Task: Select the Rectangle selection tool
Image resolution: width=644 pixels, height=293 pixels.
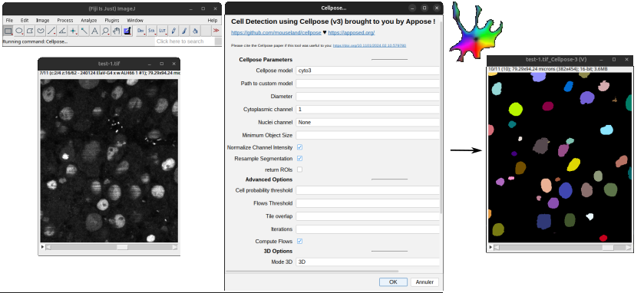Action: coord(8,31)
